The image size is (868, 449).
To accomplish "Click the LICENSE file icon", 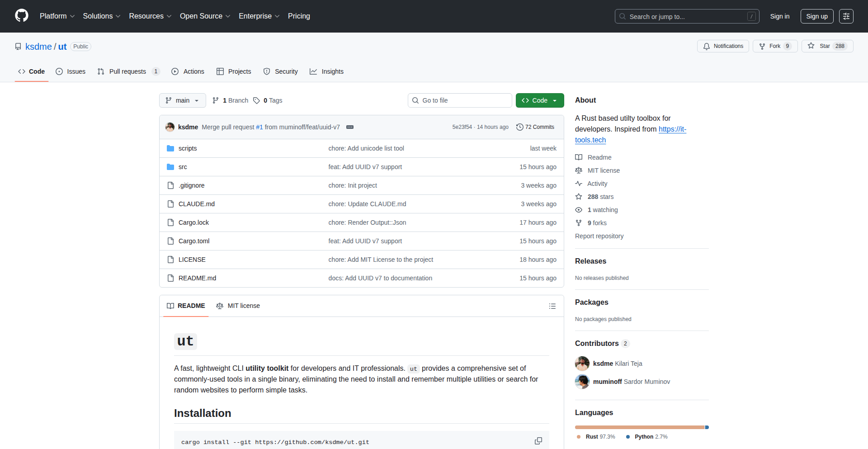I will (x=170, y=260).
